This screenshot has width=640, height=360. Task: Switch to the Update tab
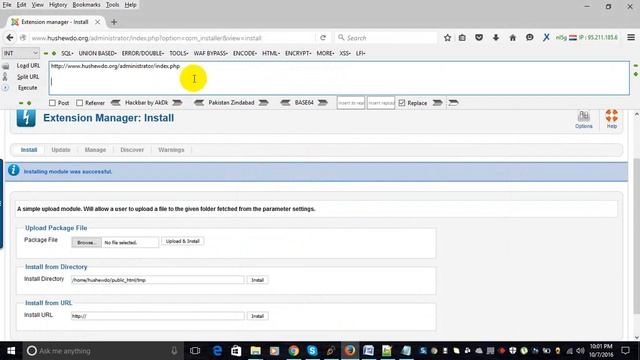(x=61, y=150)
